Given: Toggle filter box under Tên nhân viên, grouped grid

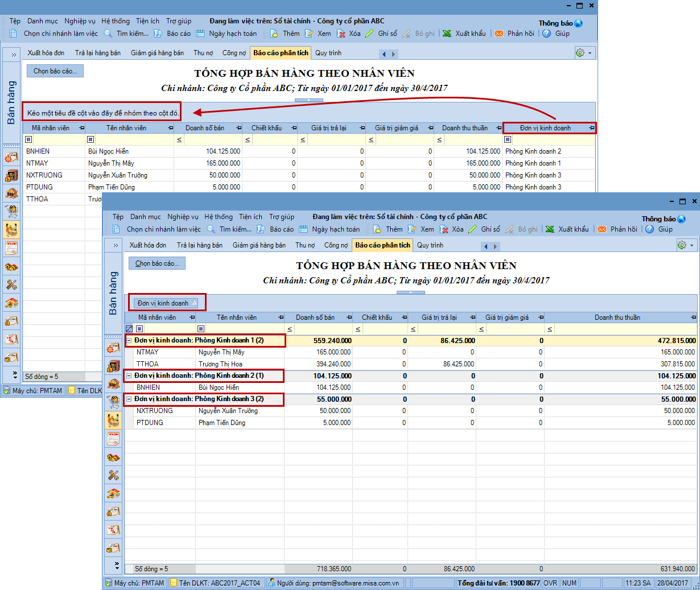Looking at the screenshot, I should click(201, 329).
